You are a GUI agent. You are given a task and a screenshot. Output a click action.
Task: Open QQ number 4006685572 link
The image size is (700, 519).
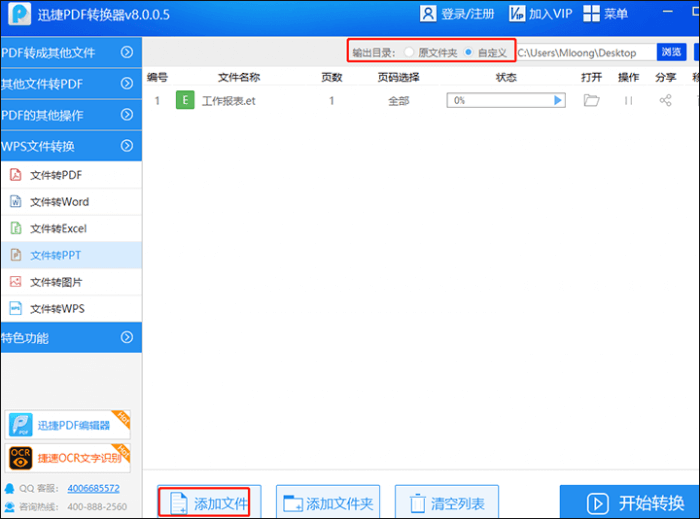coord(93,489)
